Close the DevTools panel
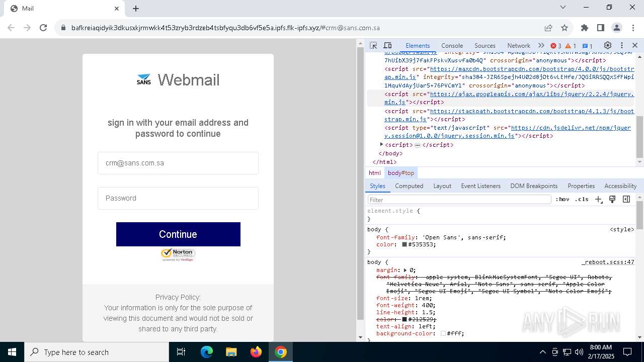The height and width of the screenshot is (362, 644). coord(635,45)
